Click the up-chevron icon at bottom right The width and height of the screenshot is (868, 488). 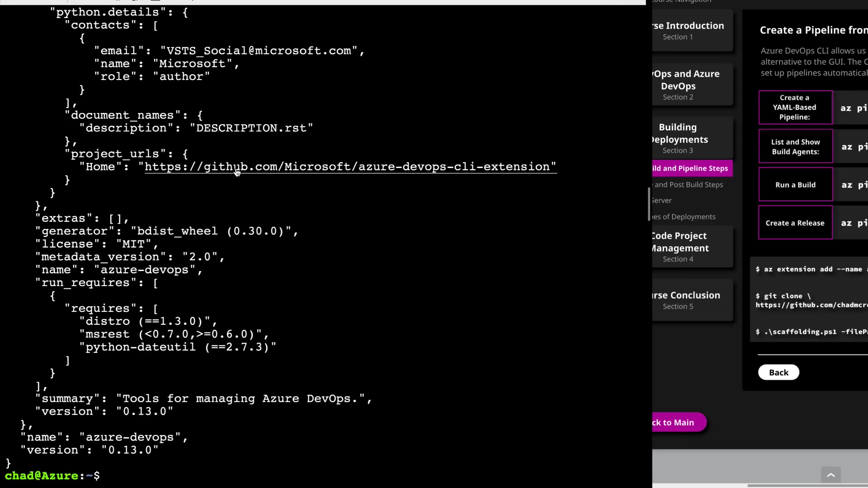click(x=830, y=475)
